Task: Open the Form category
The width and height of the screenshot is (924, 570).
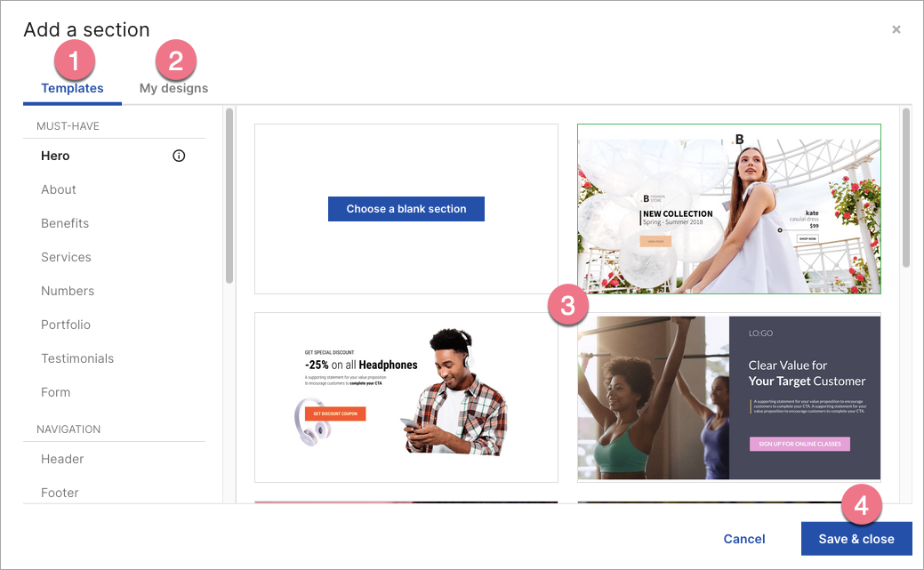Action: click(x=55, y=392)
